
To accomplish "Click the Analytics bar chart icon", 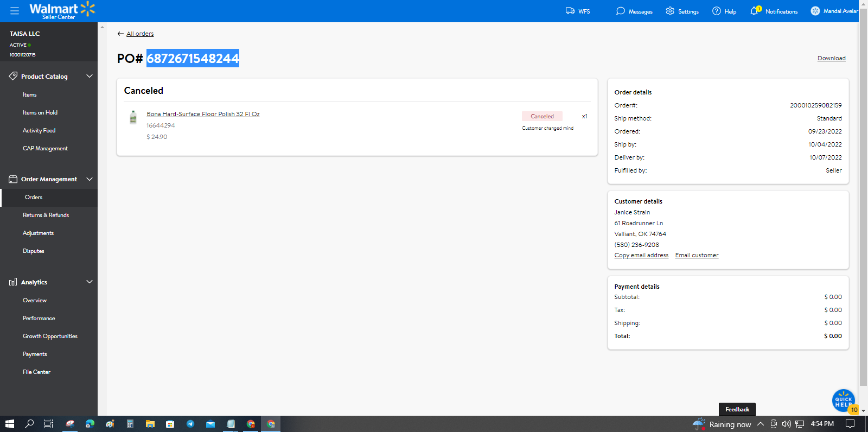I will coord(13,282).
